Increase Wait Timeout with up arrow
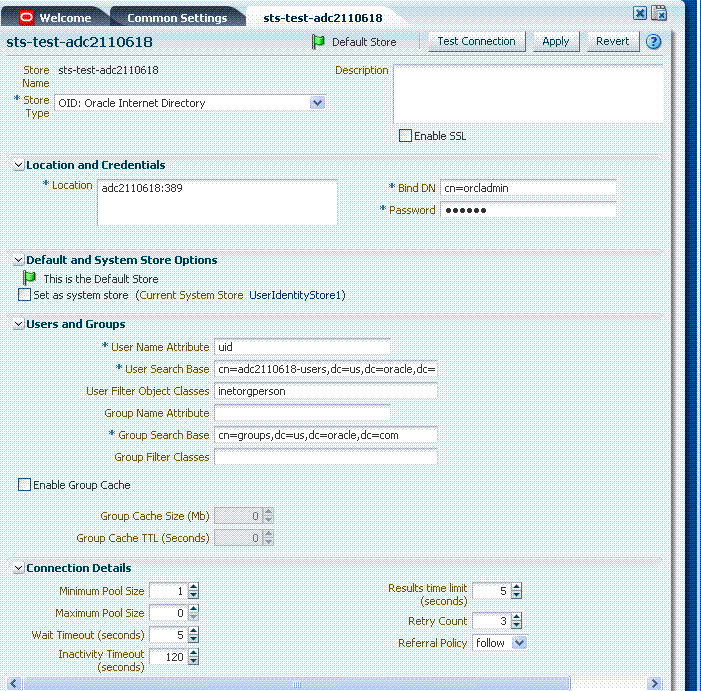This screenshot has width=701, height=691. pos(193,631)
